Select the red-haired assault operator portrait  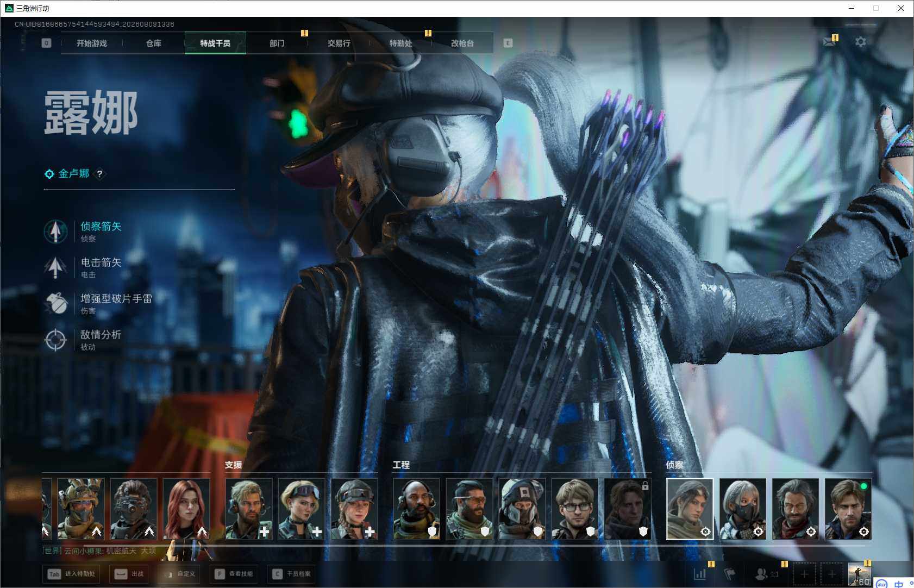[186, 509]
